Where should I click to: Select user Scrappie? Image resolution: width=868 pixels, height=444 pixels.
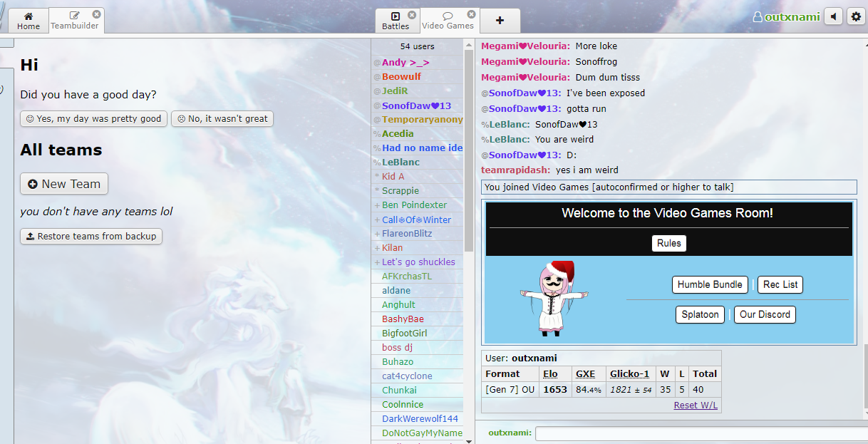pos(418,191)
